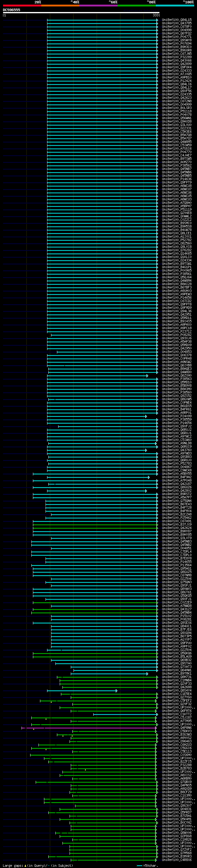Select hit label UniRef100_C5E113

point(177,751)
